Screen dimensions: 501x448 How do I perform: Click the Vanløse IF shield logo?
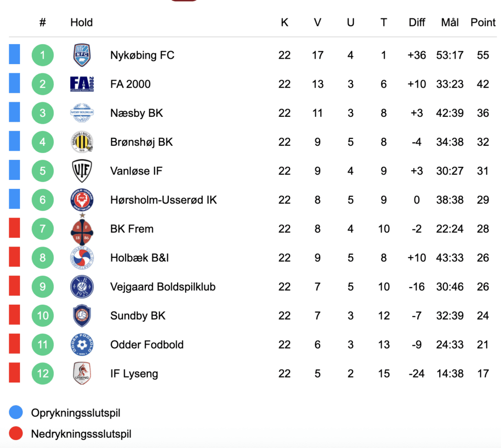coord(82,171)
